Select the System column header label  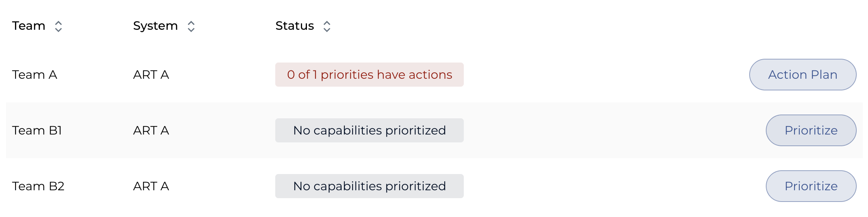(x=155, y=26)
